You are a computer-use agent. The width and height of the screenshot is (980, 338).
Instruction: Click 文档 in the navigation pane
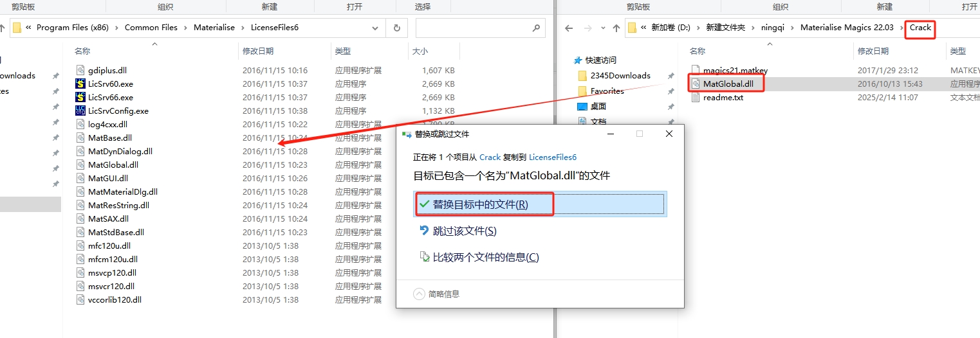598,121
